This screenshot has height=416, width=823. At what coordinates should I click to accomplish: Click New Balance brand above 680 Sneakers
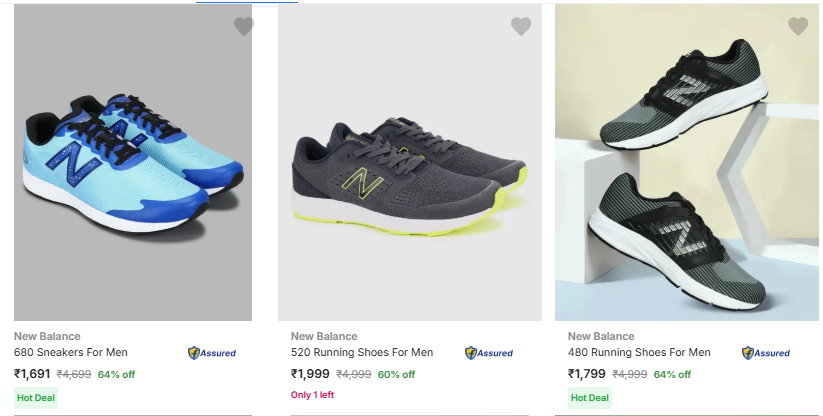coord(47,336)
